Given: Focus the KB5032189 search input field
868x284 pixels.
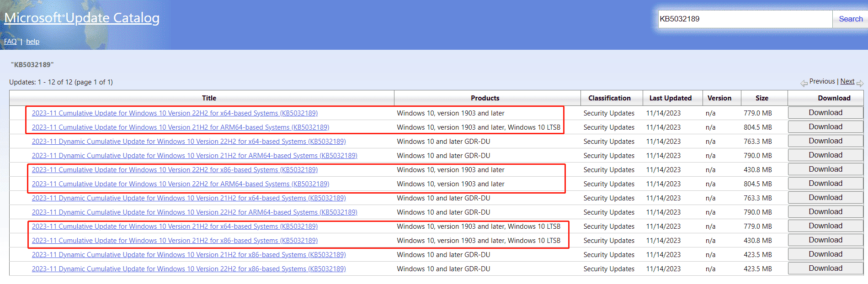Looking at the screenshot, I should coord(745,19).
